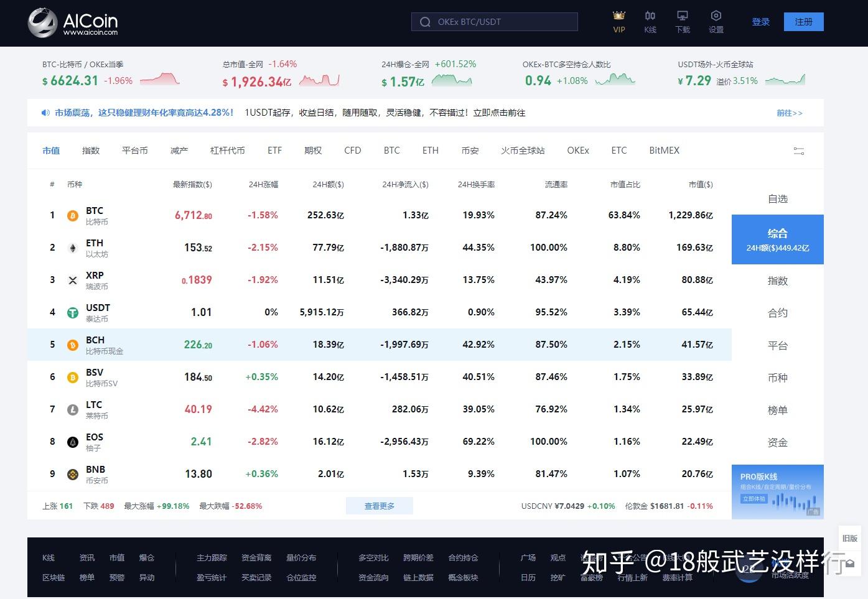Open 预警 footer link
Screen dimensions: 868x599
point(117,578)
